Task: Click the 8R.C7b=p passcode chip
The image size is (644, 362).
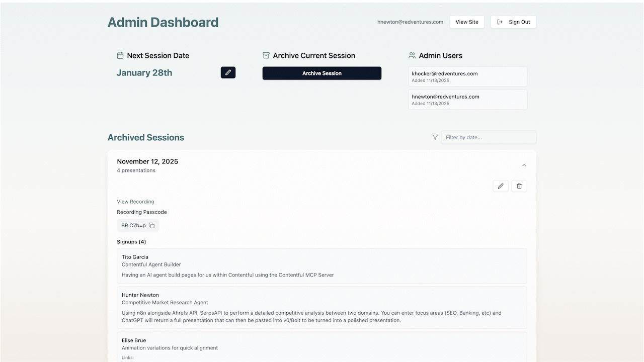Action: click(133, 226)
